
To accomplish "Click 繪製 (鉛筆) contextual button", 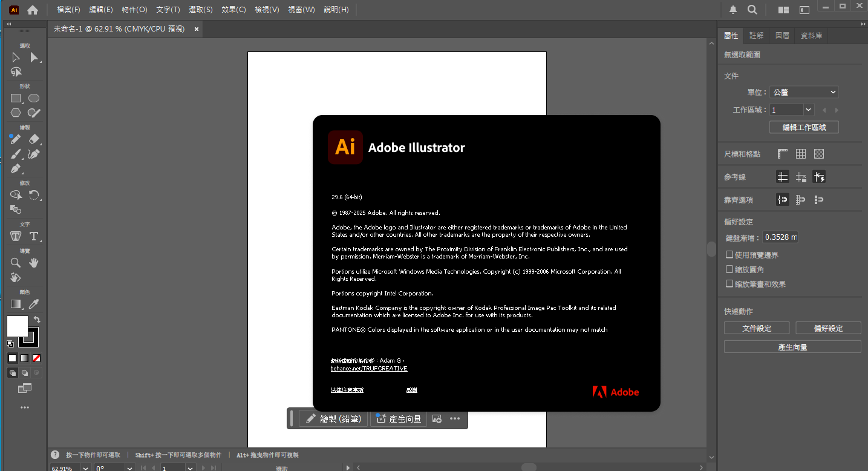I will coord(333,418).
